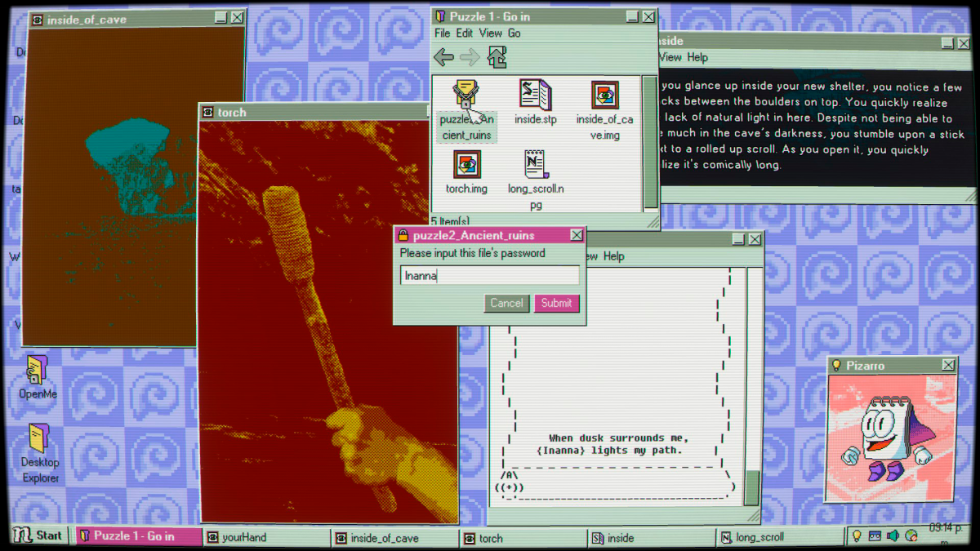Screen dimensions: 980x551
Task: Open the inside.stp story file
Action: pos(535,96)
